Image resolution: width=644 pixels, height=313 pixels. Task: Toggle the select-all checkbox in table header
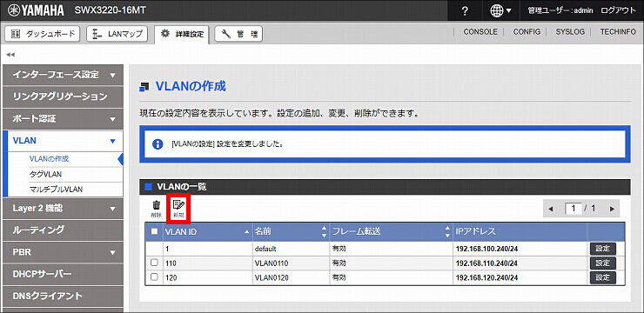click(x=154, y=231)
